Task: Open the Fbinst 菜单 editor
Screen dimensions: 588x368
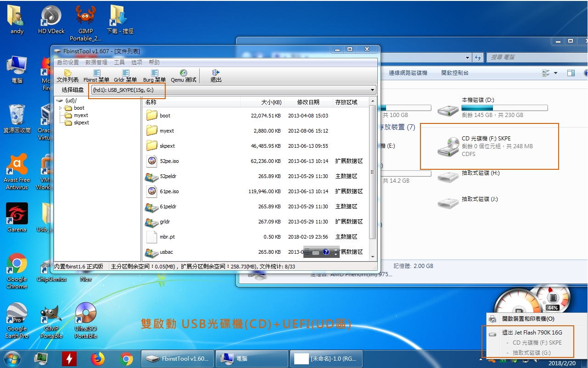Action: 96,76
